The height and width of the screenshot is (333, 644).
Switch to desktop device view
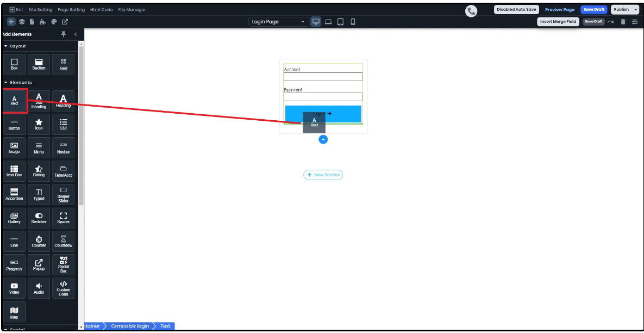click(x=316, y=22)
